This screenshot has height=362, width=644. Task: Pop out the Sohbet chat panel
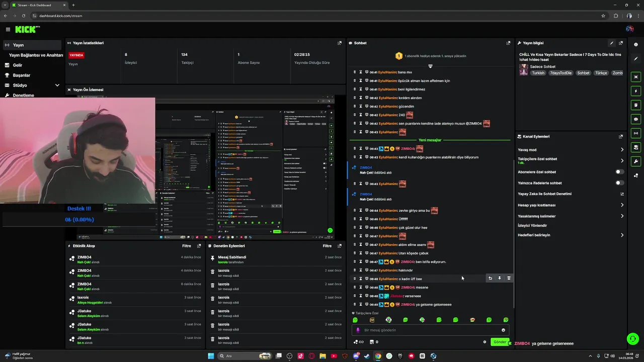coord(508,43)
